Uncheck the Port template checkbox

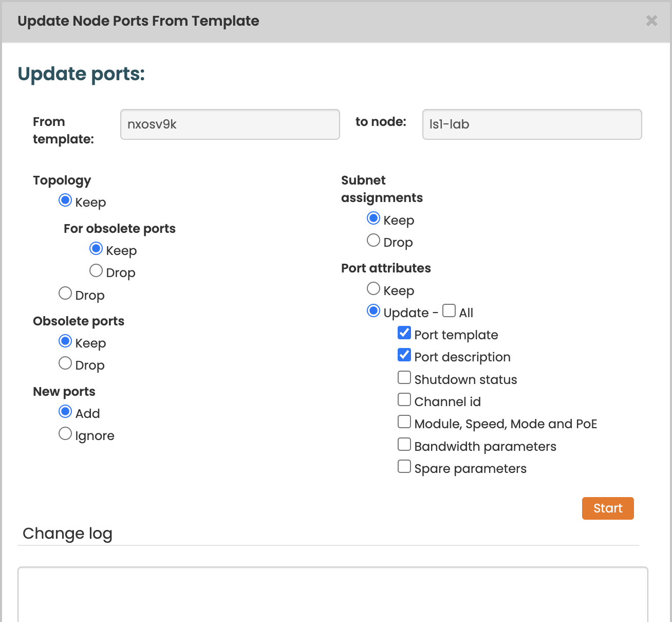404,333
